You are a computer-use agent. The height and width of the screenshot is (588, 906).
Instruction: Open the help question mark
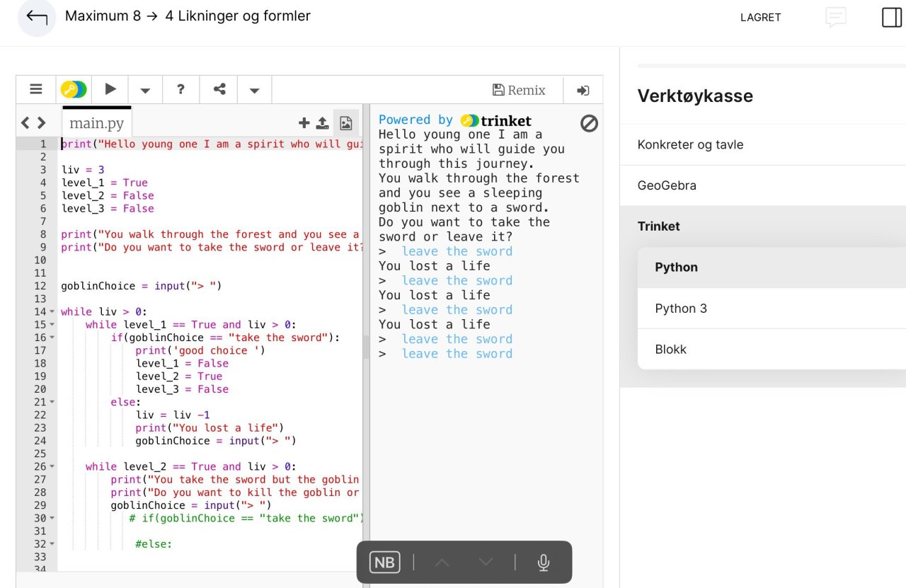point(180,89)
